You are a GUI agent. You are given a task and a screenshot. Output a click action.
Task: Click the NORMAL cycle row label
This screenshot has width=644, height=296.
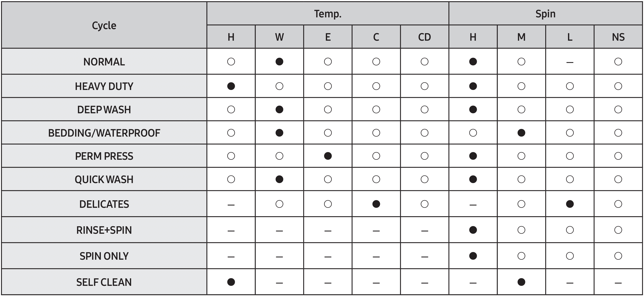tap(104, 62)
